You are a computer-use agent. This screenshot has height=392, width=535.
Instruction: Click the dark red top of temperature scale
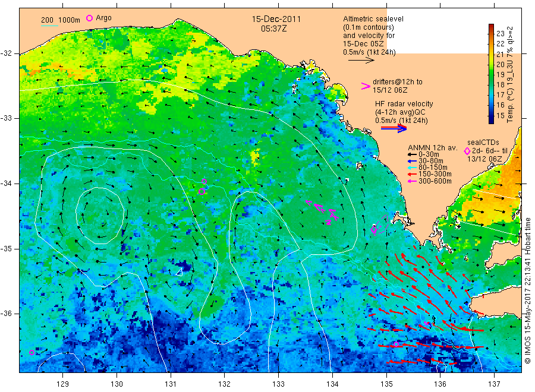click(491, 27)
